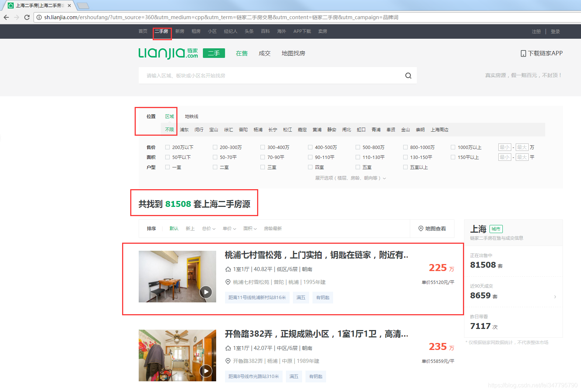
Task: Click the 距离11号线桃浦新村站816米 tag
Action: tap(257, 298)
